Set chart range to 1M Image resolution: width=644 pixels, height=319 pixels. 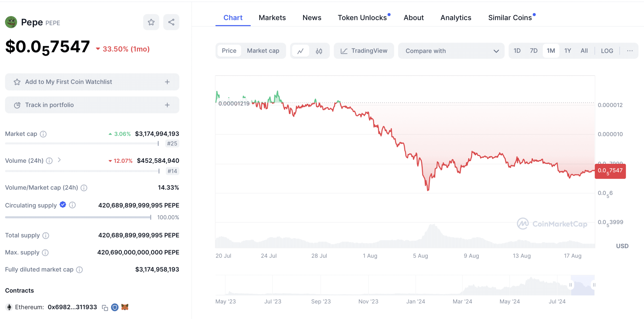tap(551, 51)
